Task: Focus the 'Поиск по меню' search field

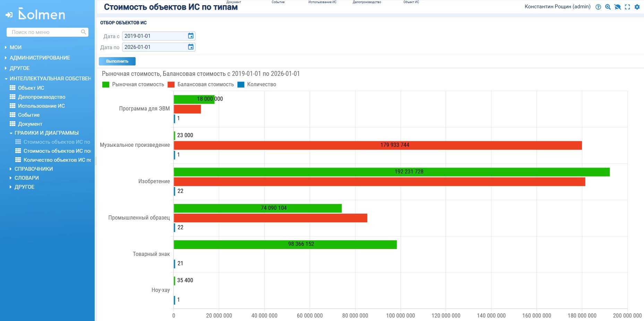Action: pyautogui.click(x=43, y=32)
